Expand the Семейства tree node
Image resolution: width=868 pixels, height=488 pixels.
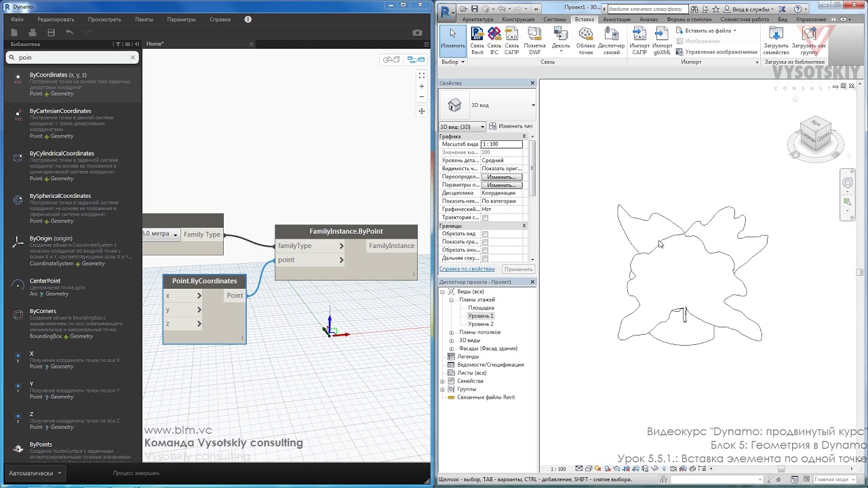tap(443, 381)
